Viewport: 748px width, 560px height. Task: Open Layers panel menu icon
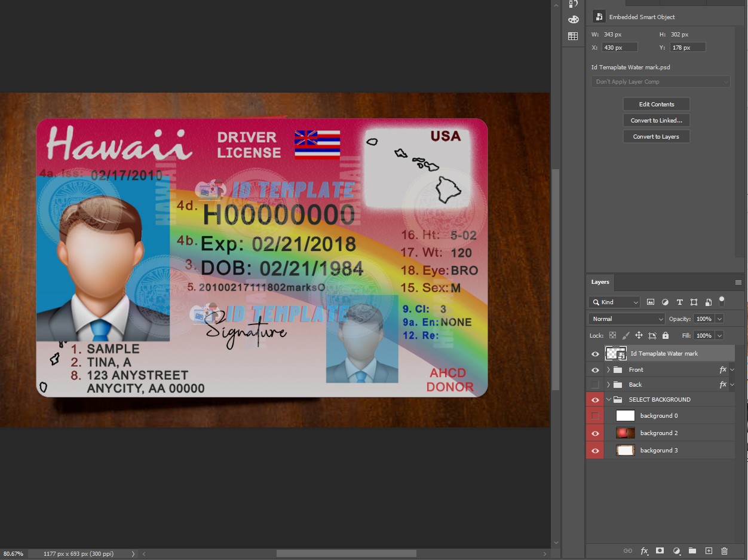738,282
